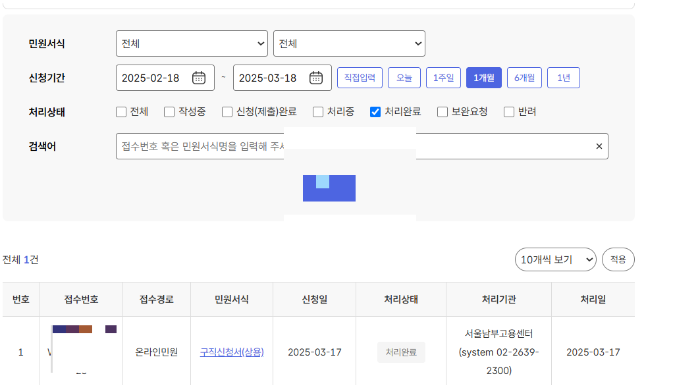This screenshot has width=700, height=385.
Task: Click the 처리완료 status badge in row 1
Action: coord(401,352)
